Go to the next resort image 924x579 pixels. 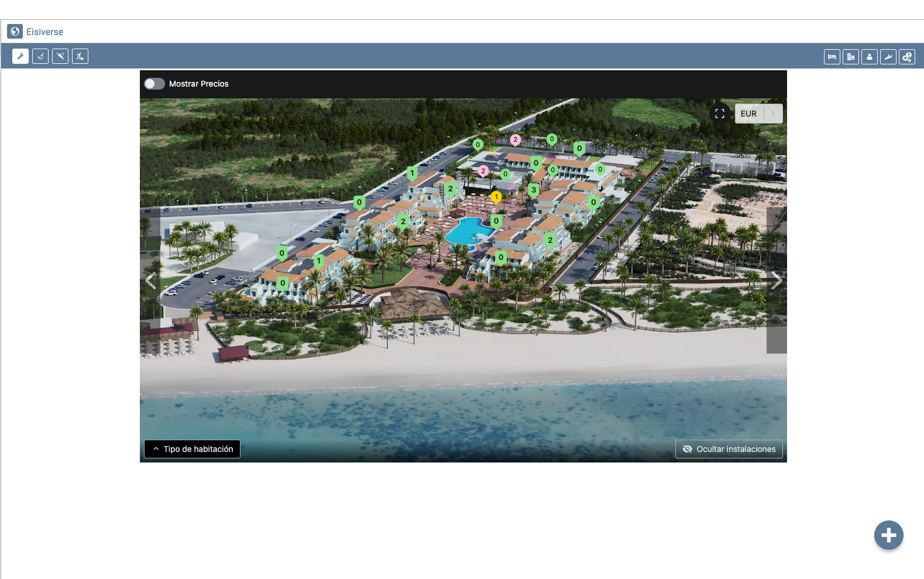(777, 280)
